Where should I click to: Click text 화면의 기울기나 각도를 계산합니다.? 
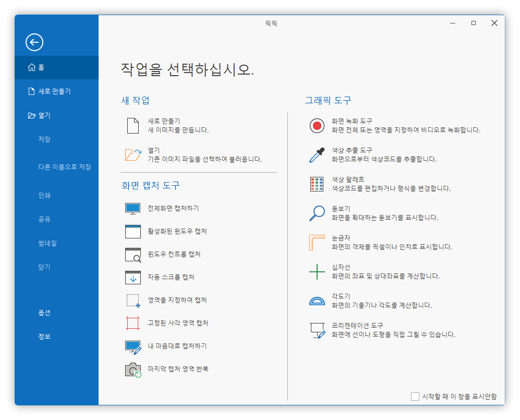click(382, 305)
